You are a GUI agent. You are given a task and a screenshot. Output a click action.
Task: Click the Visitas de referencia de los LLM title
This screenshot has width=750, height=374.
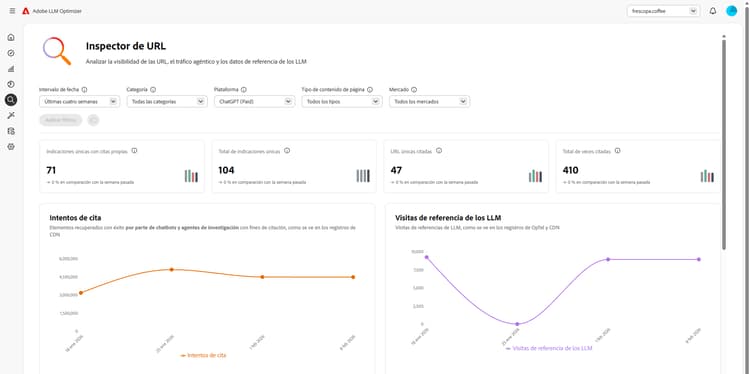click(x=448, y=218)
